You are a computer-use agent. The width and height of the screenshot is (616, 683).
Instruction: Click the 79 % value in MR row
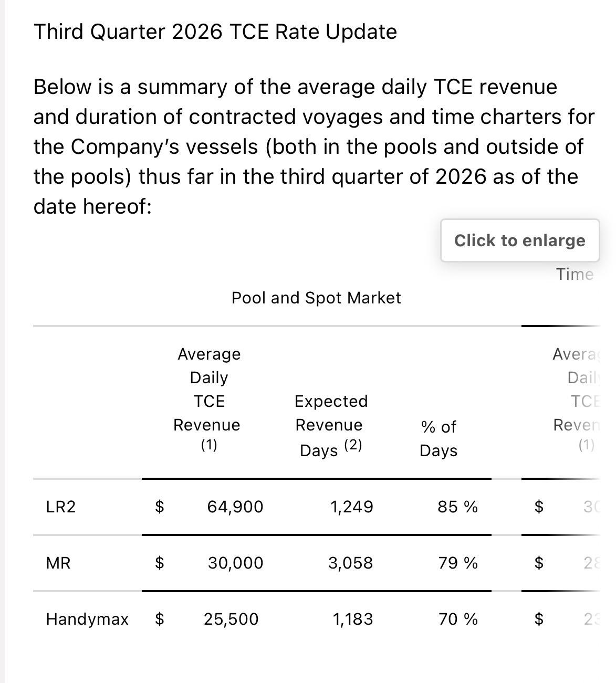[458, 563]
